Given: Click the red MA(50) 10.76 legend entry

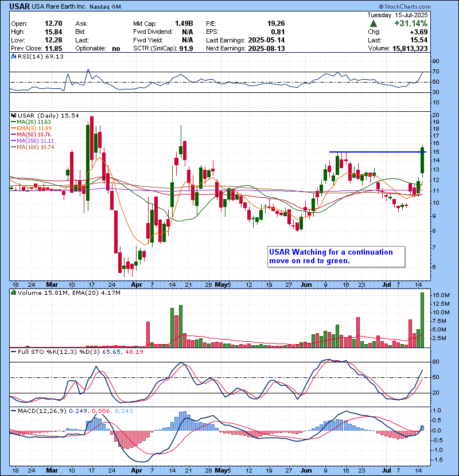Looking at the screenshot, I should tap(31, 134).
